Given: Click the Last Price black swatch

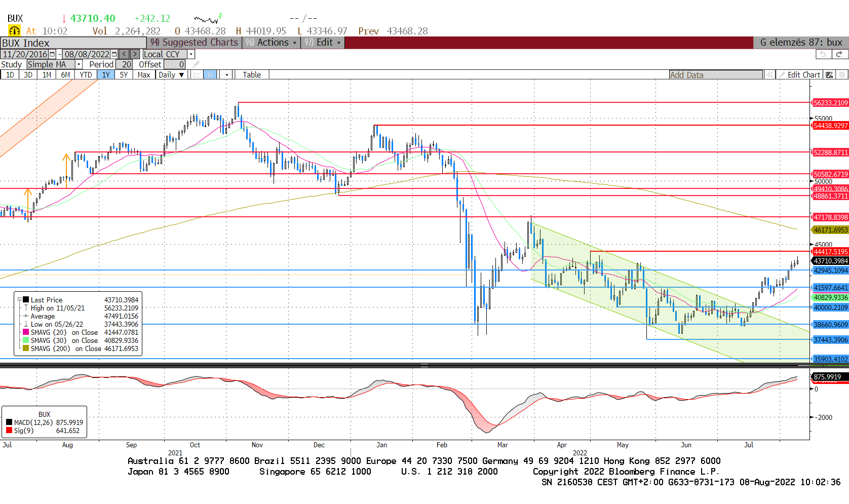Looking at the screenshot, I should coord(26,300).
